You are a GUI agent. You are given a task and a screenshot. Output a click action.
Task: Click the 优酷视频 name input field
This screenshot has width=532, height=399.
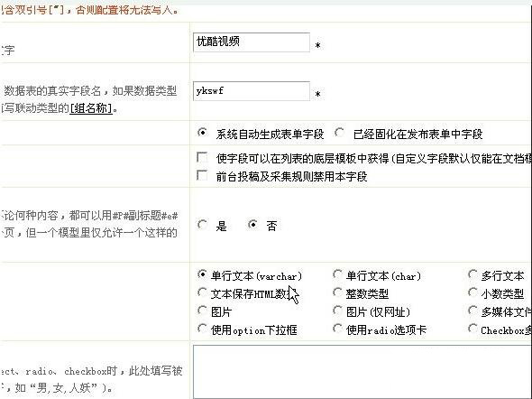click(x=252, y=42)
